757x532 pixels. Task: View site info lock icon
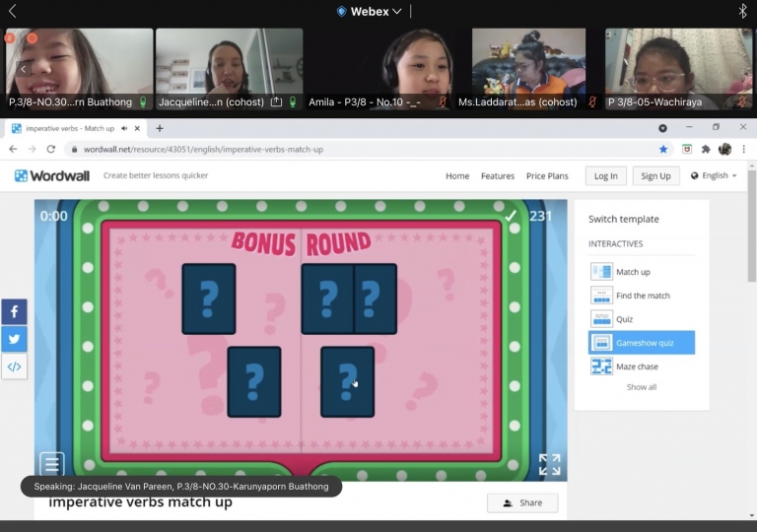tap(74, 149)
